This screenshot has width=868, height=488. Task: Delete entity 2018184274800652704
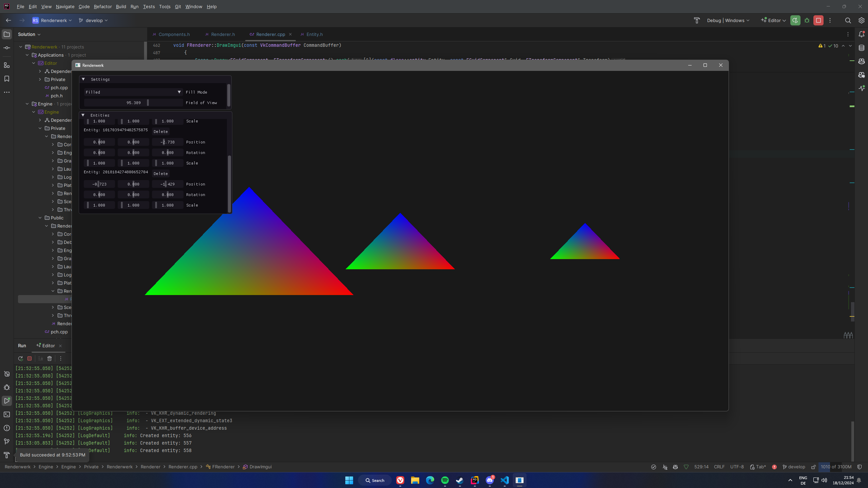coord(161,174)
